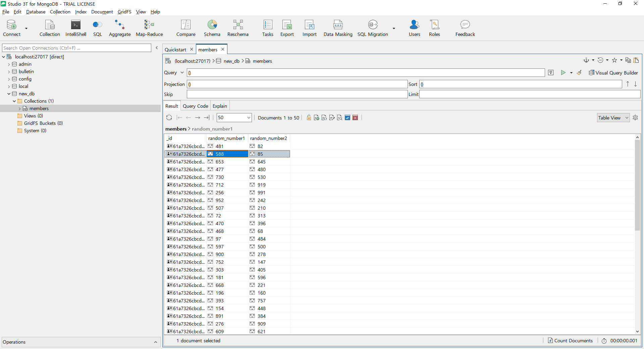
Task: Open the Reschema tool
Action: click(238, 28)
